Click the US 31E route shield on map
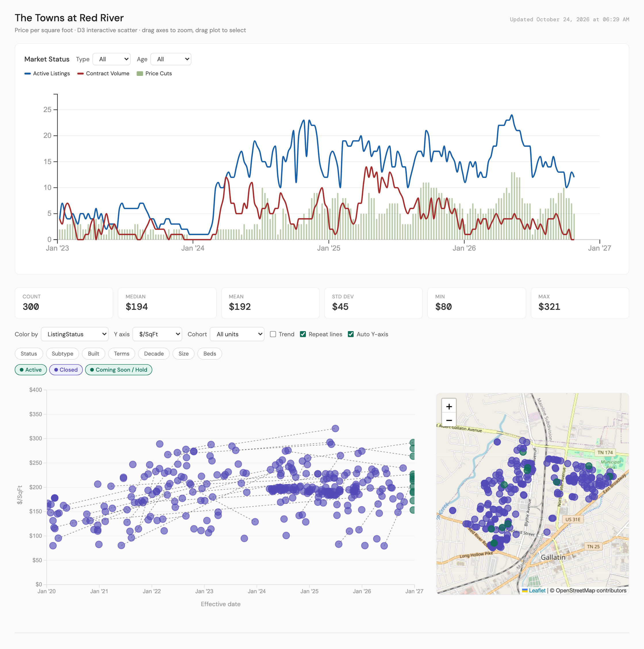The image size is (644, 649). point(573,519)
